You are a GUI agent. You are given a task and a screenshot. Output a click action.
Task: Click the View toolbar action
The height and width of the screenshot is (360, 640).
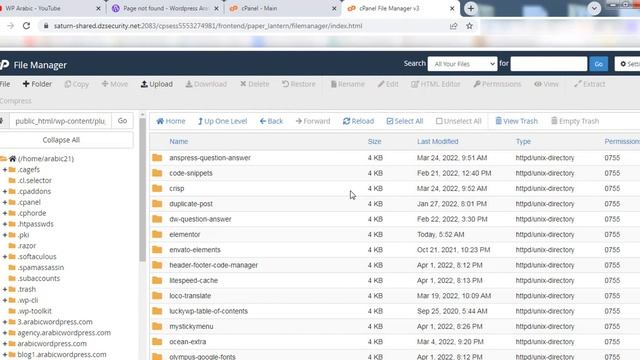click(x=546, y=84)
